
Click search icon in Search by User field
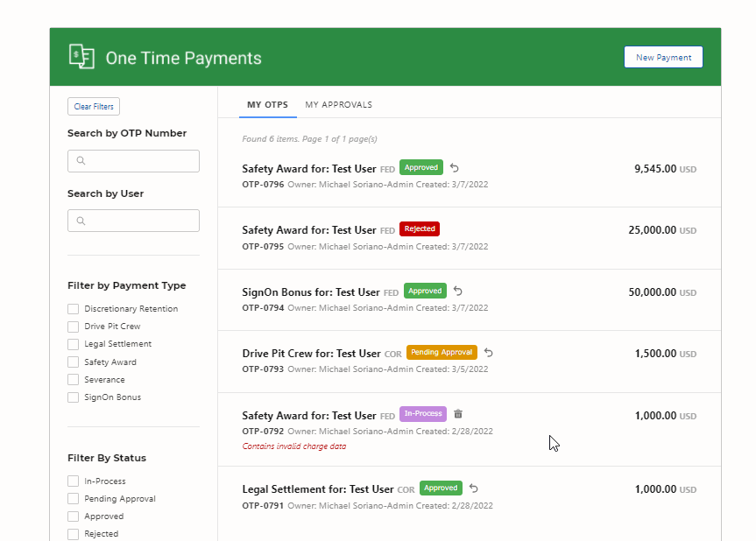81,221
